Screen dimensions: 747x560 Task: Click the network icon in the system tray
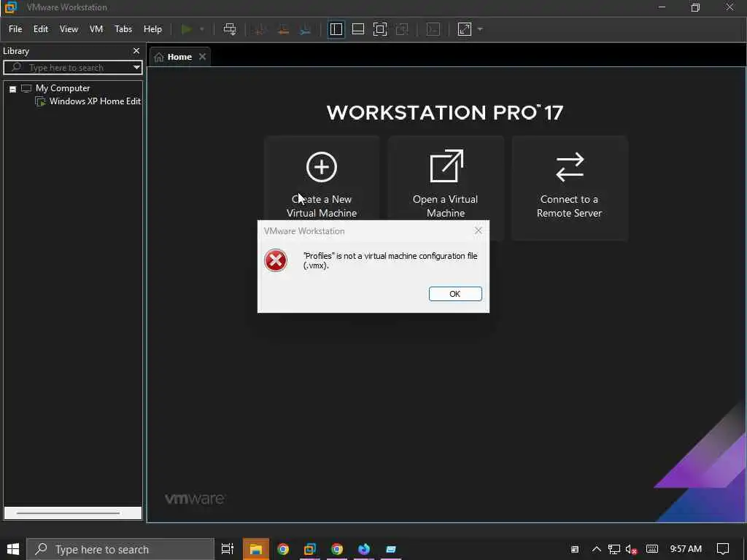coord(614,549)
